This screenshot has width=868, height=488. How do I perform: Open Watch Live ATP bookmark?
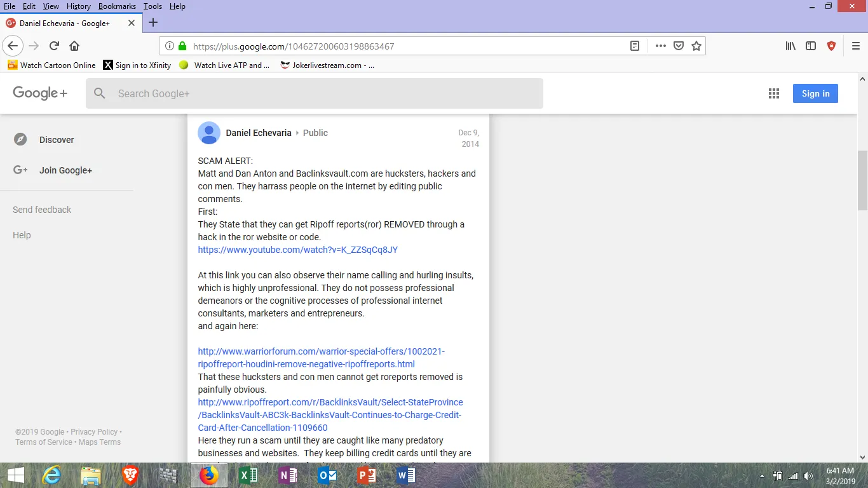click(x=224, y=65)
